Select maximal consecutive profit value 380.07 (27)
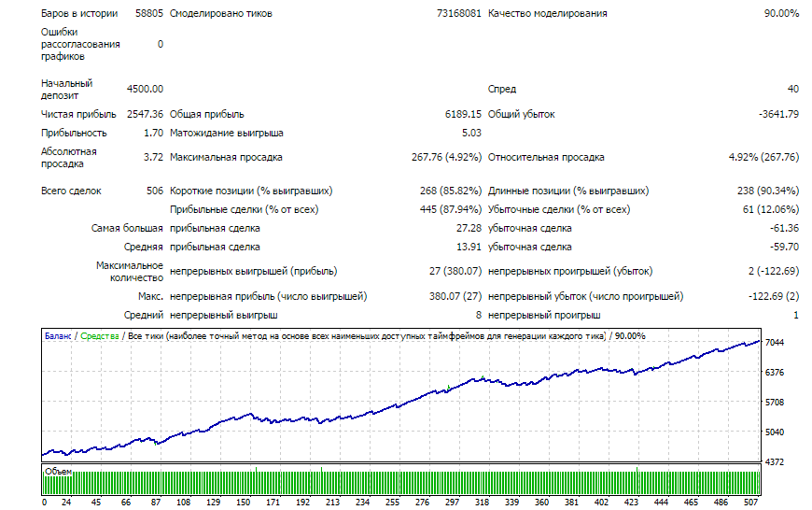The width and height of the screenshot is (812, 510). [455, 296]
